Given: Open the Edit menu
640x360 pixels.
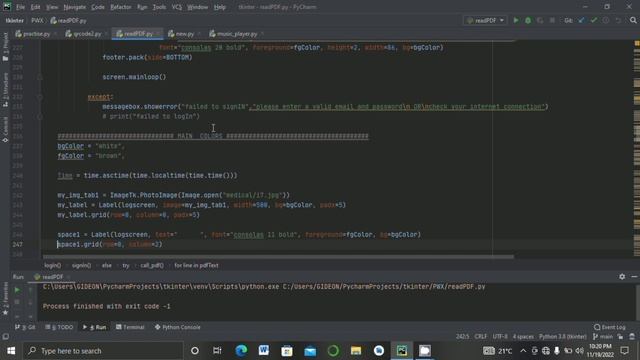Looking at the screenshot, I should [x=36, y=7].
